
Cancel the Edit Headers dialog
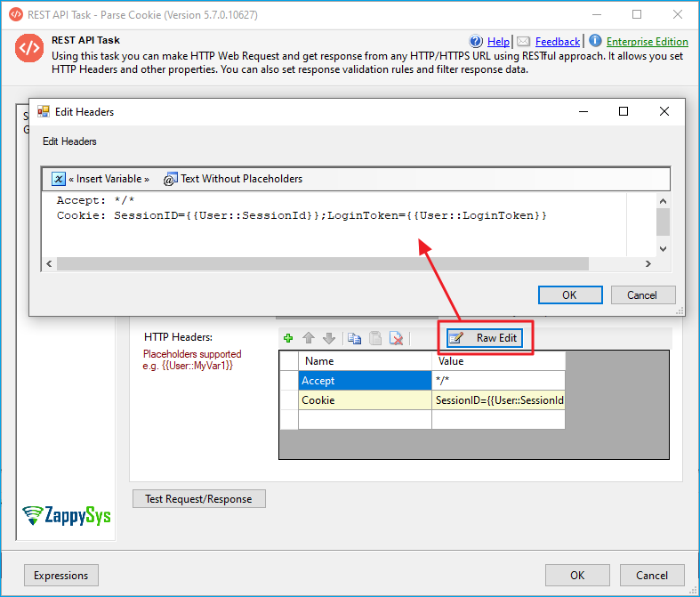point(641,294)
